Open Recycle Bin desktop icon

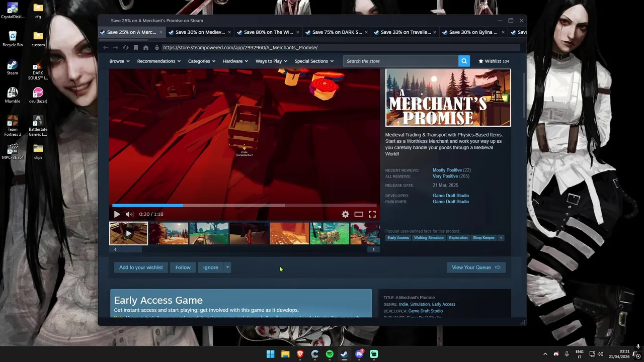click(x=13, y=39)
